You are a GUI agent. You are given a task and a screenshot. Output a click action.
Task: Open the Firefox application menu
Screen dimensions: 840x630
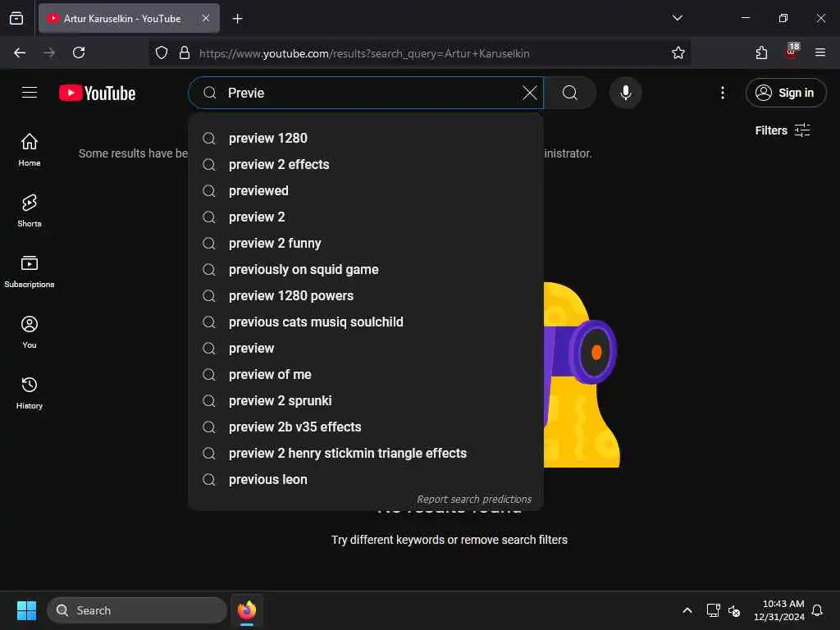point(820,52)
